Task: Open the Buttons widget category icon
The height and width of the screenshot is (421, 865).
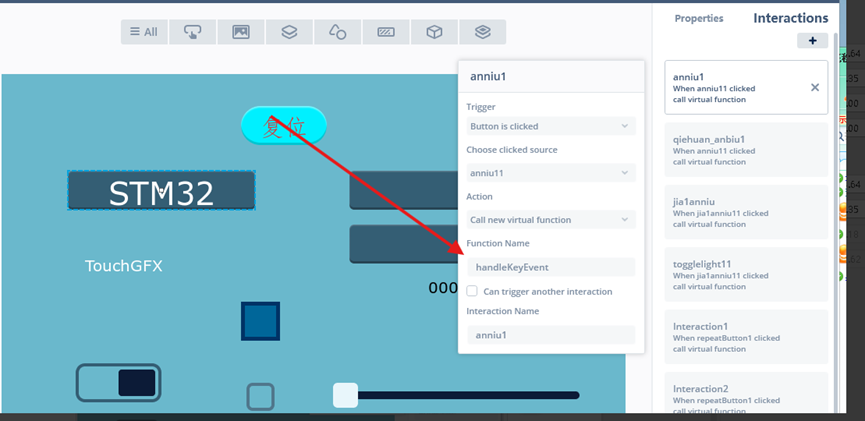Action: (x=193, y=32)
